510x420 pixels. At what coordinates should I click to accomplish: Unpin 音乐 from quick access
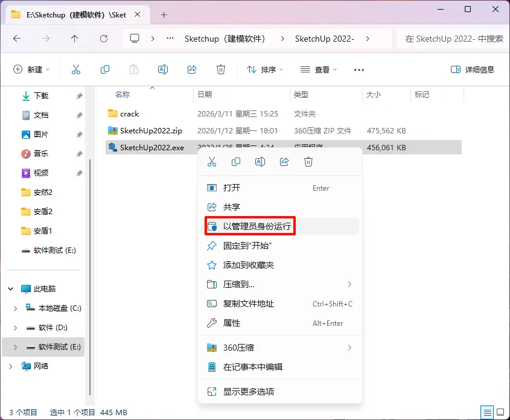79,153
